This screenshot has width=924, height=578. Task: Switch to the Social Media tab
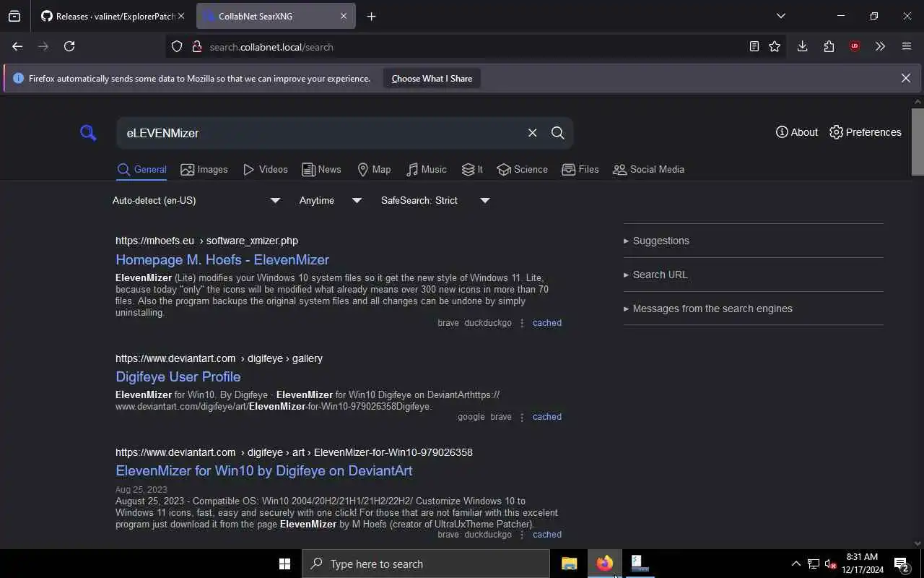point(648,169)
